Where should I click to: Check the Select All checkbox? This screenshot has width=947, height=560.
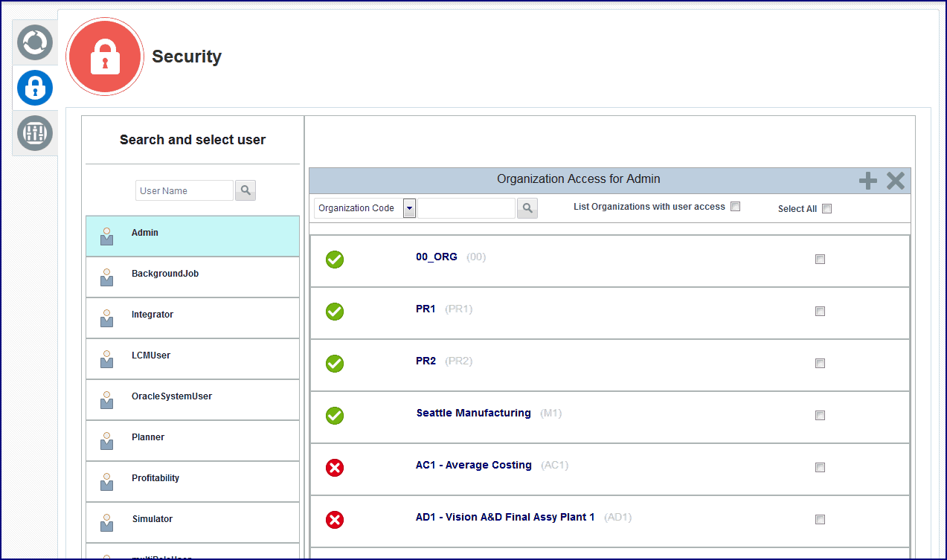click(826, 209)
